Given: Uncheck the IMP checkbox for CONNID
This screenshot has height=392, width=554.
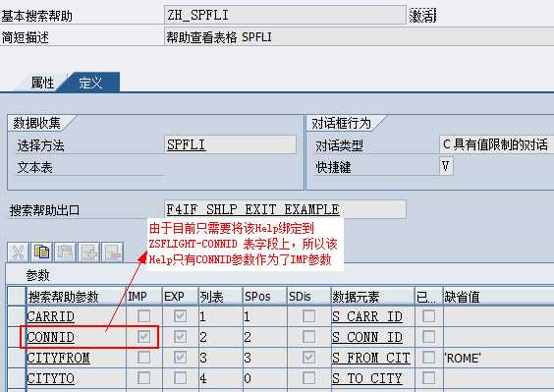Looking at the screenshot, I should (x=143, y=337).
